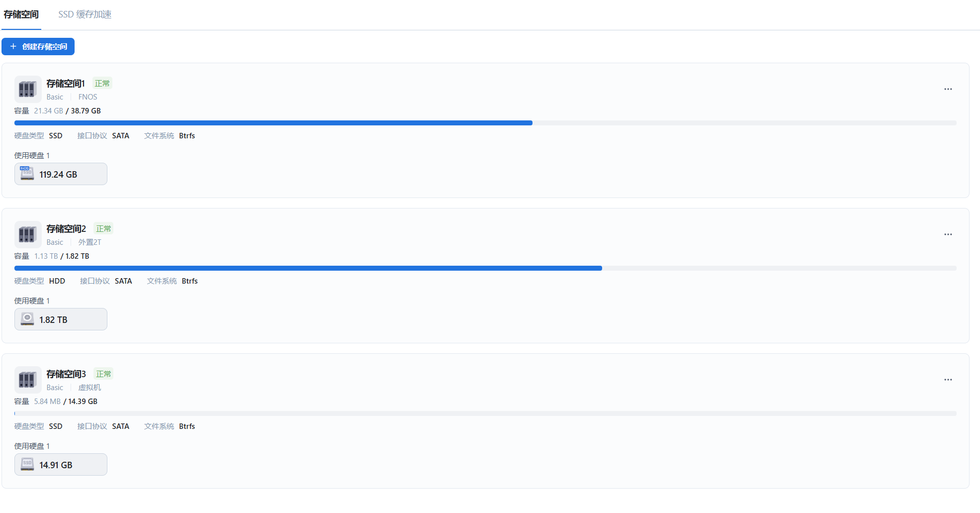Screen dimensions: 980x513
Task: Click the HDD disk icon for 1.82 TB
Action: (x=27, y=319)
